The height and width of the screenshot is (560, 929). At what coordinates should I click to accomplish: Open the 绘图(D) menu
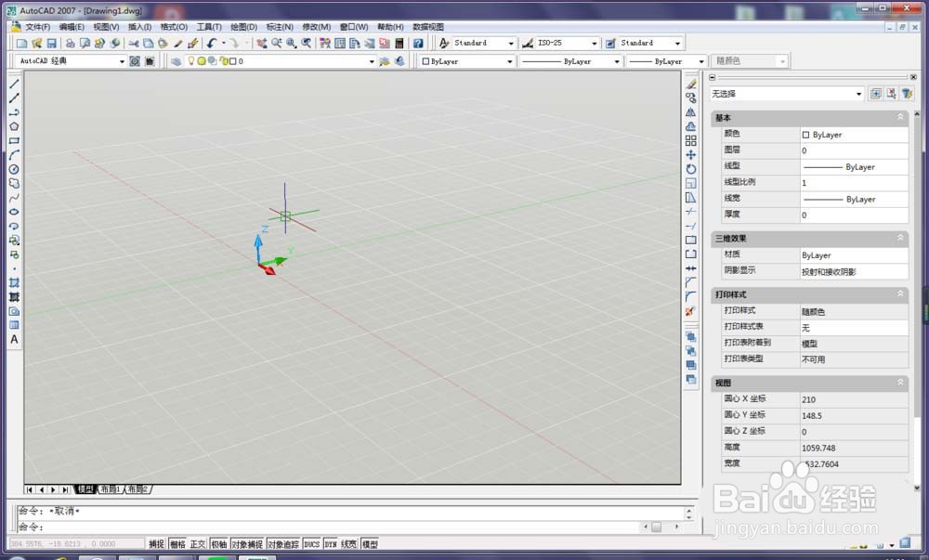[243, 27]
